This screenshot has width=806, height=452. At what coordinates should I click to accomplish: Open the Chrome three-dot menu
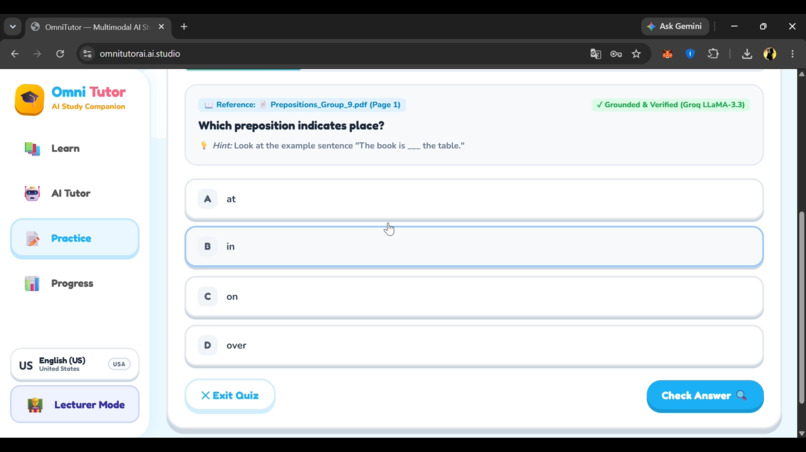(792, 53)
